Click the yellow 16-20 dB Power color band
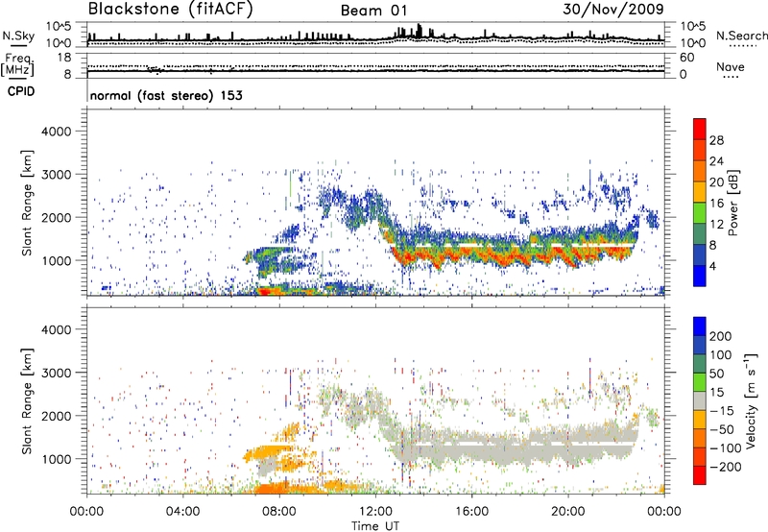The image size is (768, 532). [x=700, y=192]
